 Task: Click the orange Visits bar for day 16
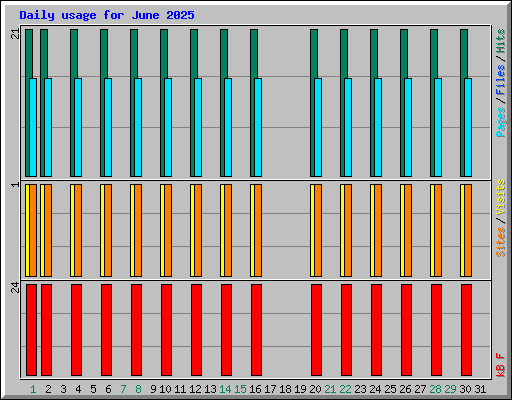(258, 230)
